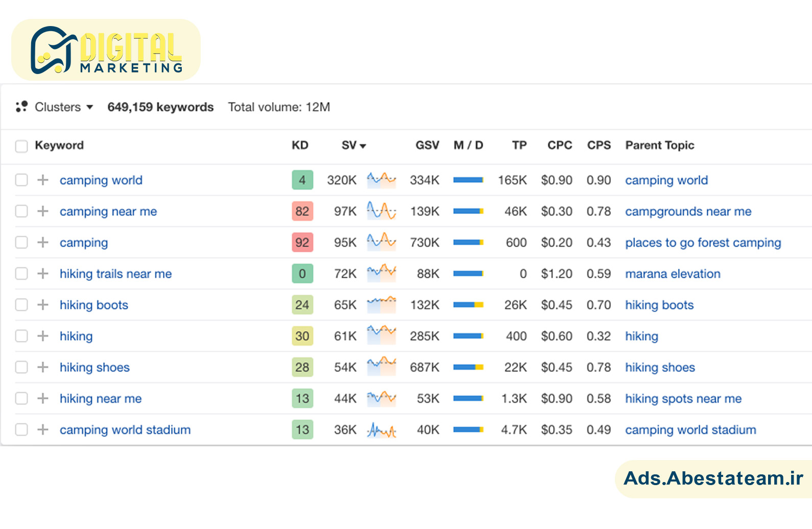Tick the select-all Keyword checkbox

21,146
